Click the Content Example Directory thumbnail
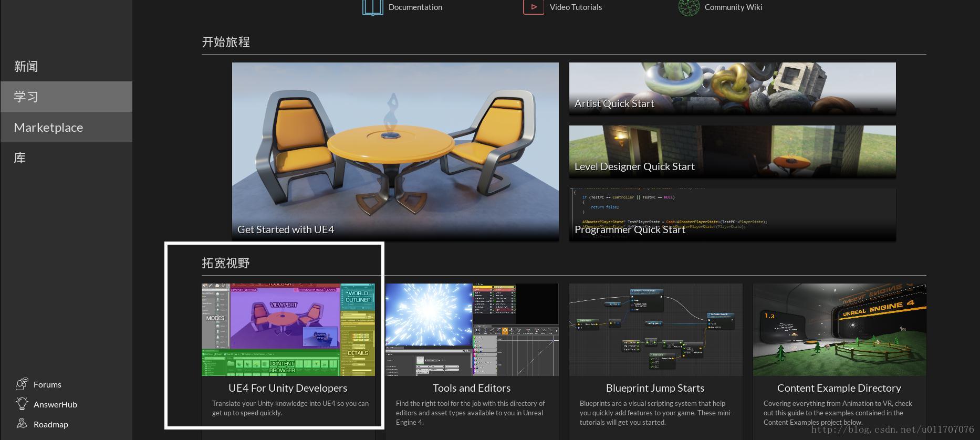This screenshot has height=440, width=980. click(840, 330)
